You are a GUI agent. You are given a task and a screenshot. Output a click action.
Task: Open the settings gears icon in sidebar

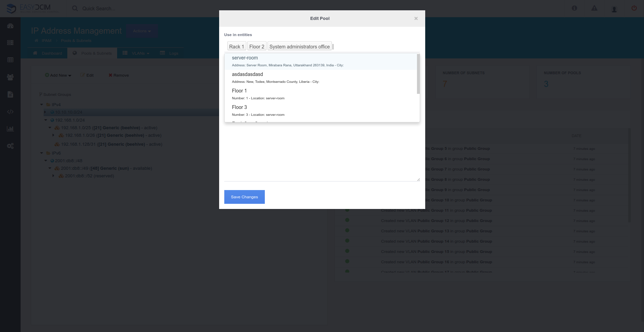10,146
